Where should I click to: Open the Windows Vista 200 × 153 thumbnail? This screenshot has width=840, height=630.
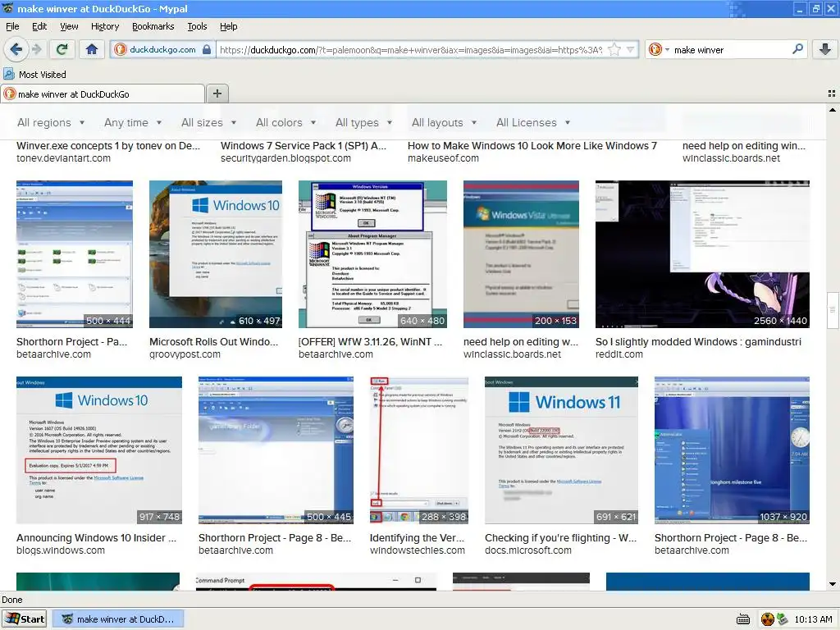click(x=521, y=254)
